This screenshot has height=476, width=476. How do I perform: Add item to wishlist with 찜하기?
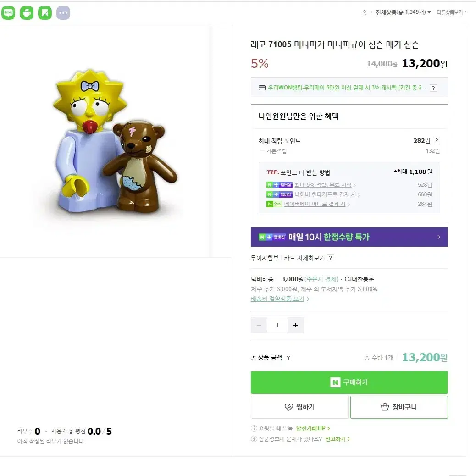(299, 407)
